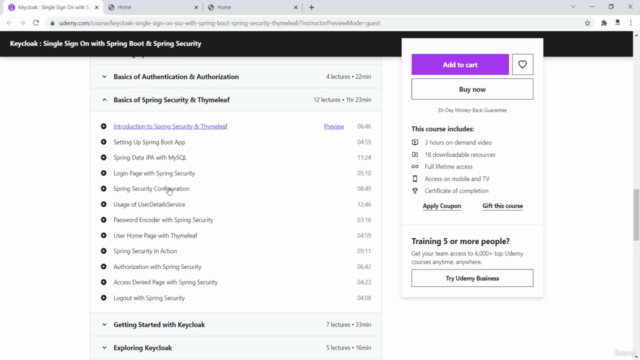Click play icon beside Spring Security In Action
Viewport: 640px width, 360px height.
tap(104, 251)
